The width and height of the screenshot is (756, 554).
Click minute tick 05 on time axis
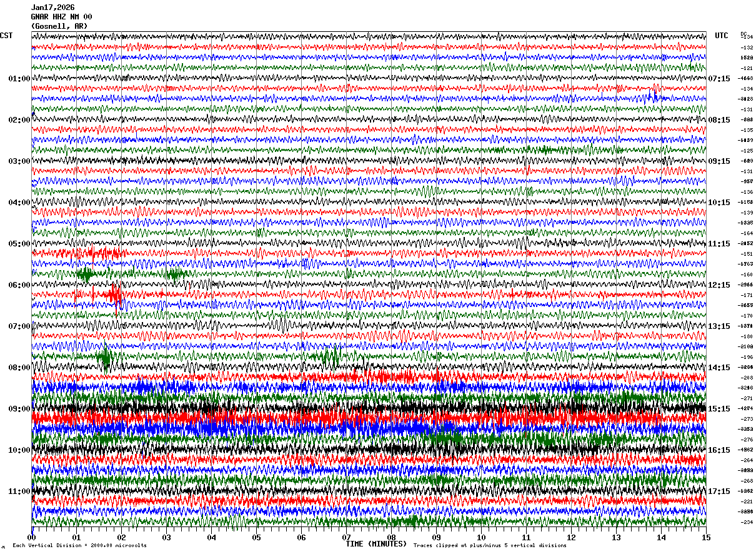pyautogui.click(x=257, y=537)
